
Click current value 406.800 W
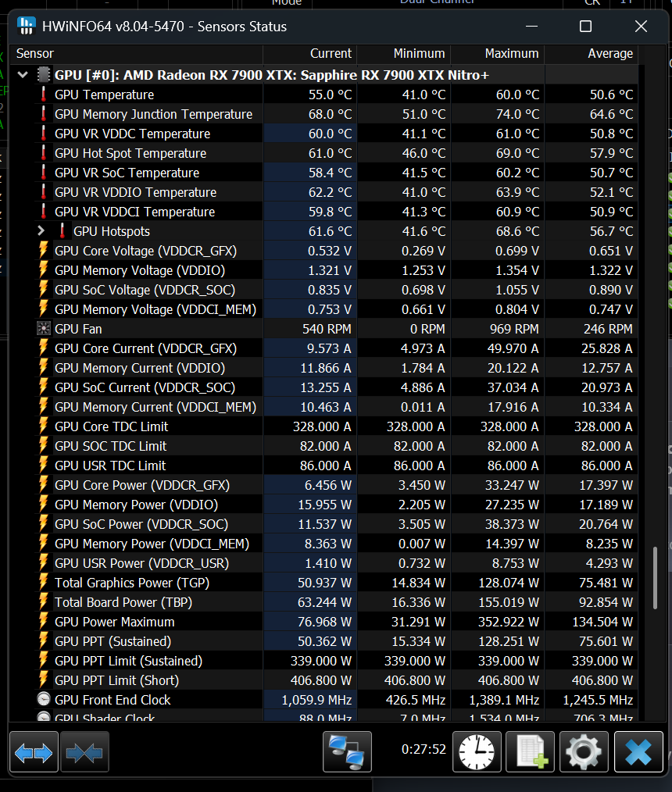click(321, 680)
